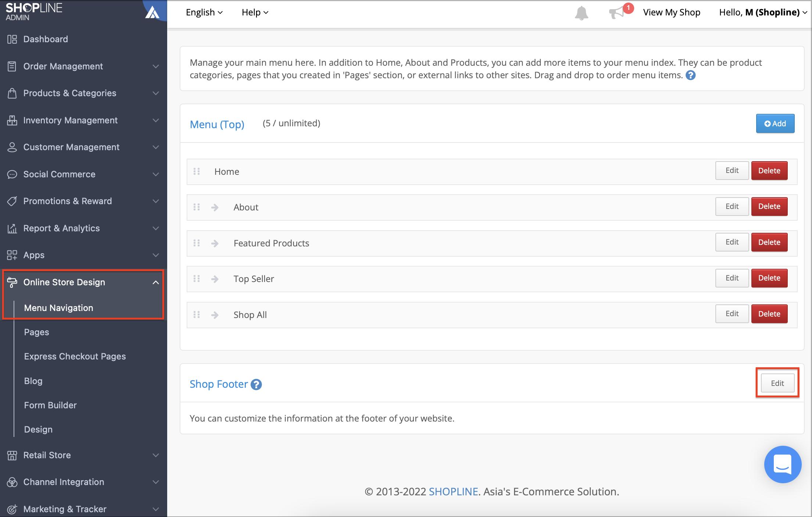Image resolution: width=812 pixels, height=517 pixels.
Task: Delete the About menu item
Action: coord(769,206)
